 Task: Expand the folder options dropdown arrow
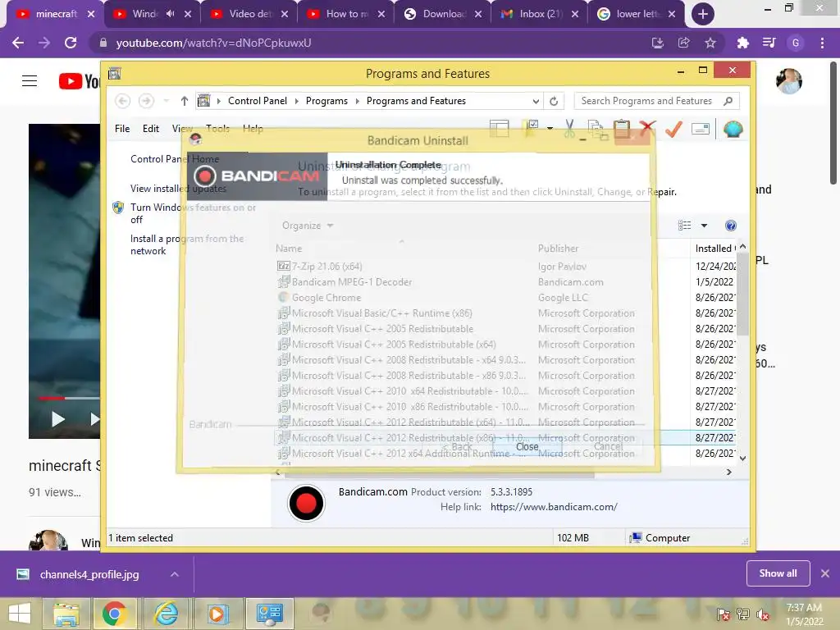click(x=550, y=129)
